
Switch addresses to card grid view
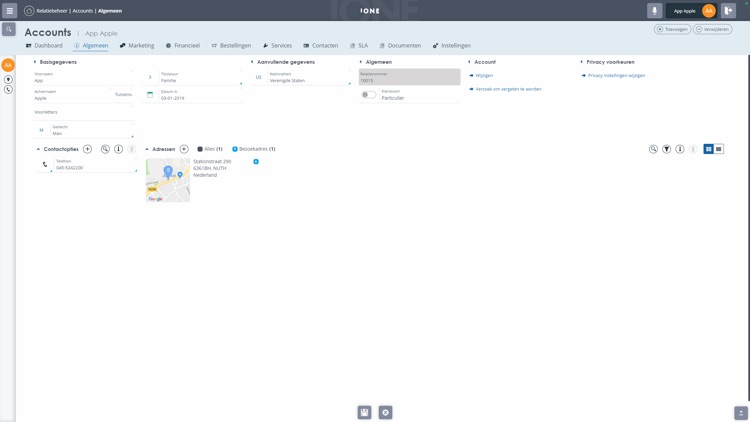click(x=709, y=149)
